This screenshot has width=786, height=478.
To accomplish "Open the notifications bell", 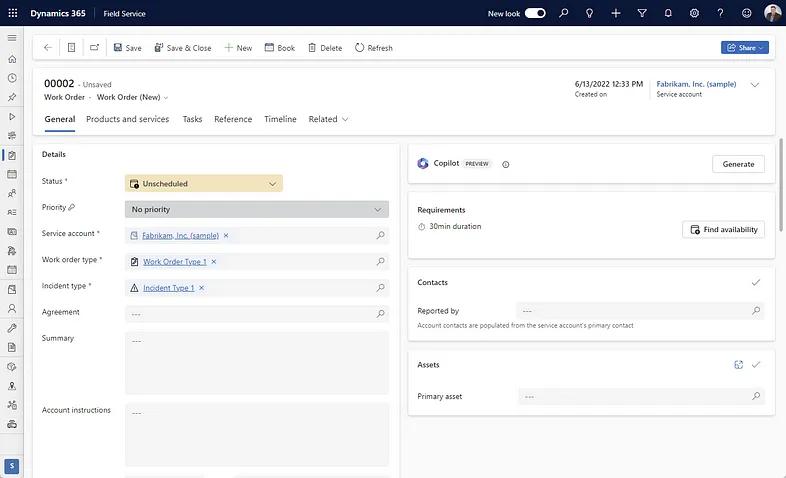I will 668,13.
